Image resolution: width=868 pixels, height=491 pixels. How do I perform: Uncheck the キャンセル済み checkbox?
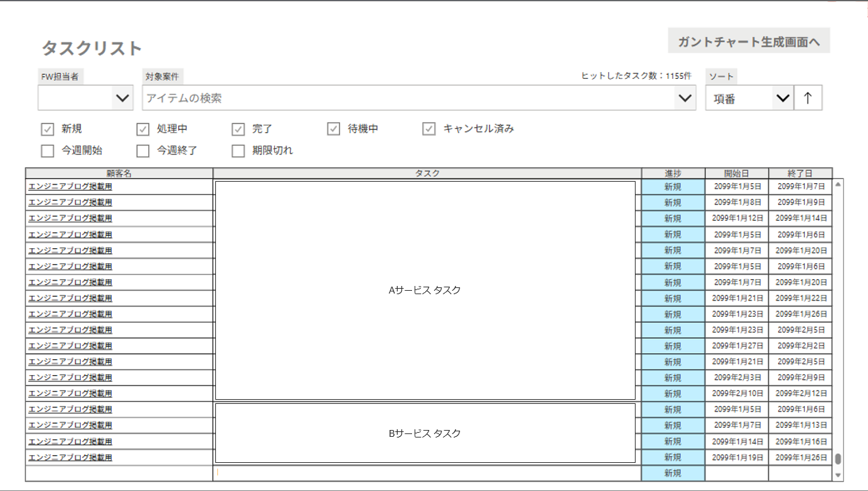click(x=429, y=129)
